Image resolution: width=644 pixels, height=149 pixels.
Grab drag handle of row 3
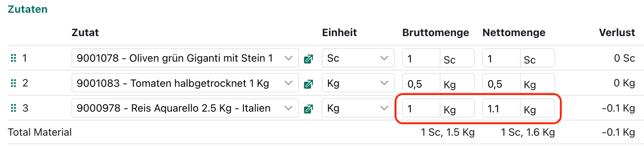14,108
